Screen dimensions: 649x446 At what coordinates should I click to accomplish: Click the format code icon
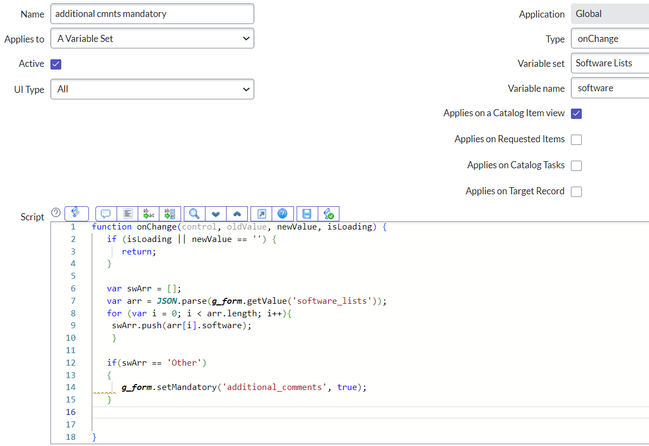127,213
